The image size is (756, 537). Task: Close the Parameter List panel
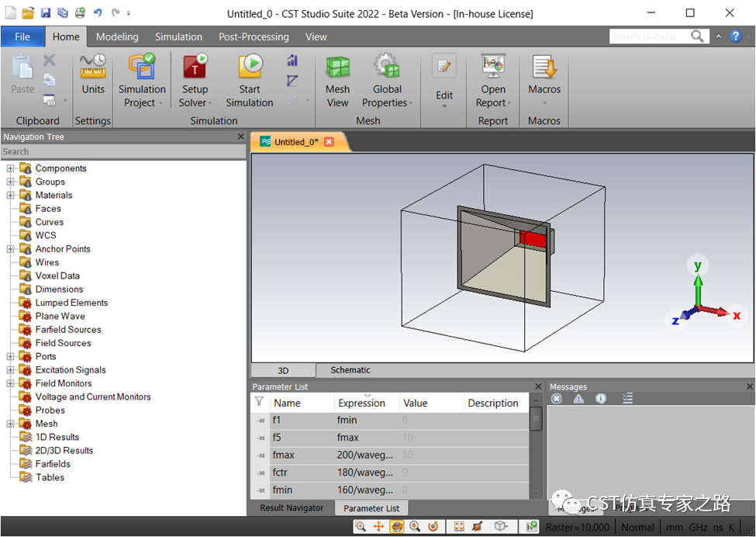[539, 386]
